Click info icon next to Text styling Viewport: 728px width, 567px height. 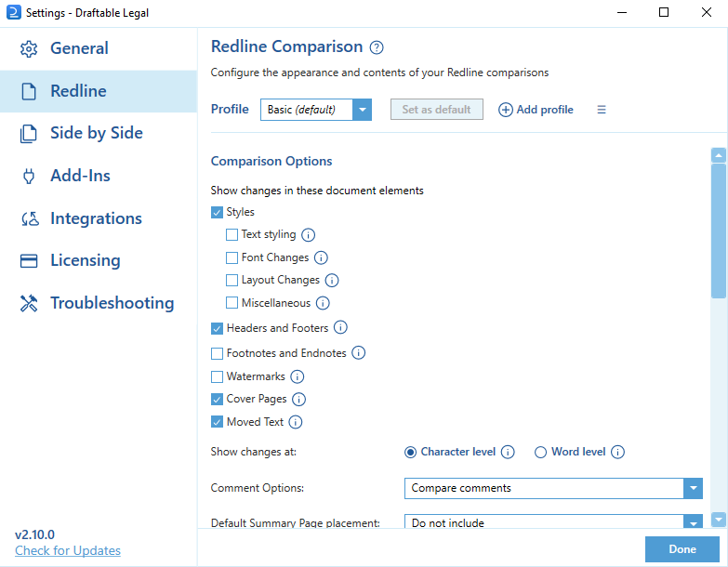(309, 235)
